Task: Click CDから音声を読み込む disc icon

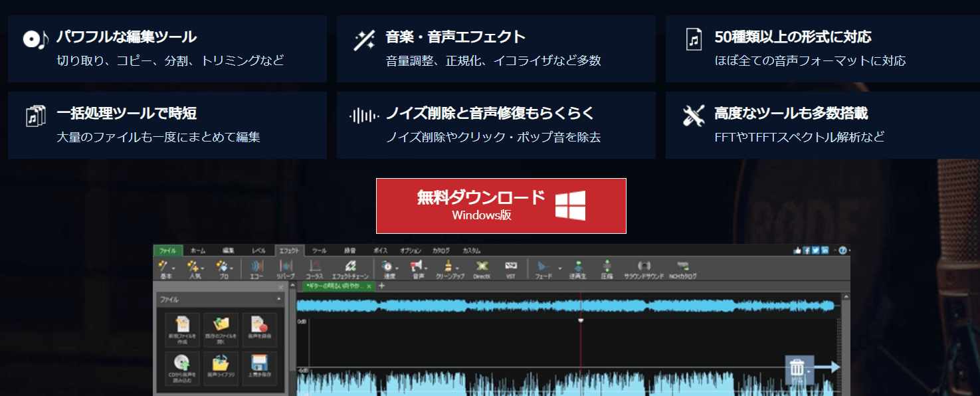Action: pos(182,367)
